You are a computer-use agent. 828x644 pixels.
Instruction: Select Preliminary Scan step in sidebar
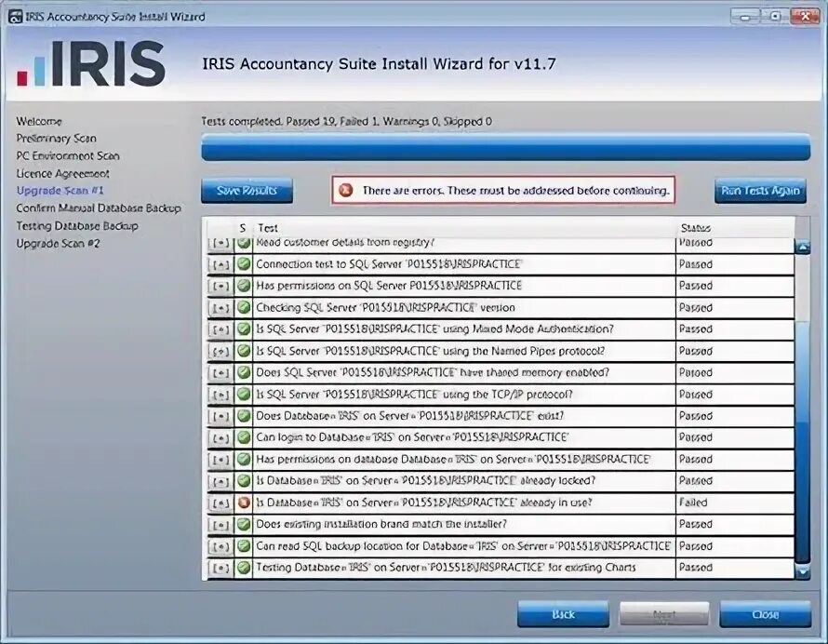pyautogui.click(x=56, y=139)
